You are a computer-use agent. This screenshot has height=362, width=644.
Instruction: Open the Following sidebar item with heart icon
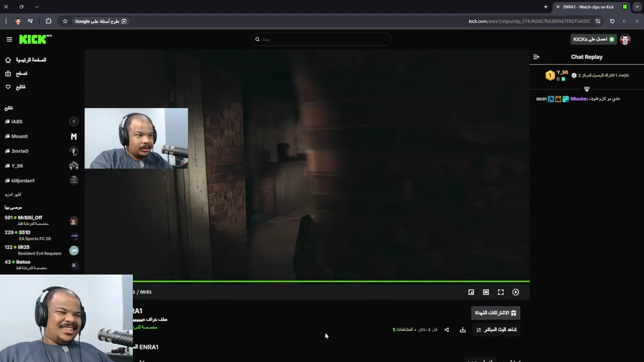[x=15, y=87]
